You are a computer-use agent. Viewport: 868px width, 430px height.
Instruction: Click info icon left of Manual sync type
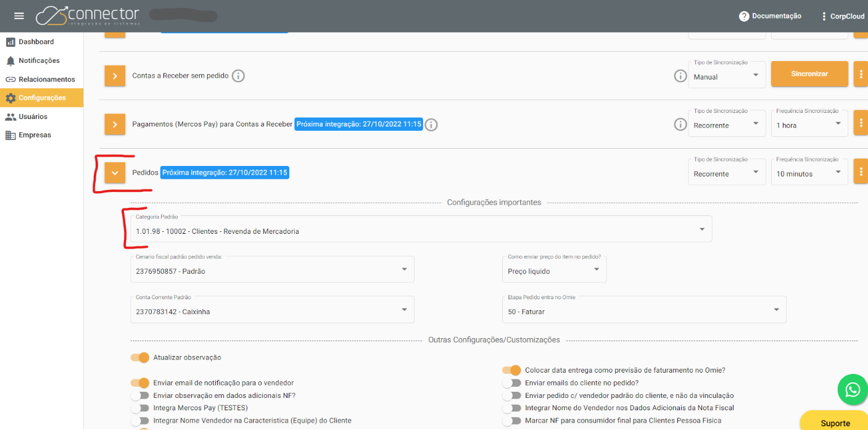680,76
